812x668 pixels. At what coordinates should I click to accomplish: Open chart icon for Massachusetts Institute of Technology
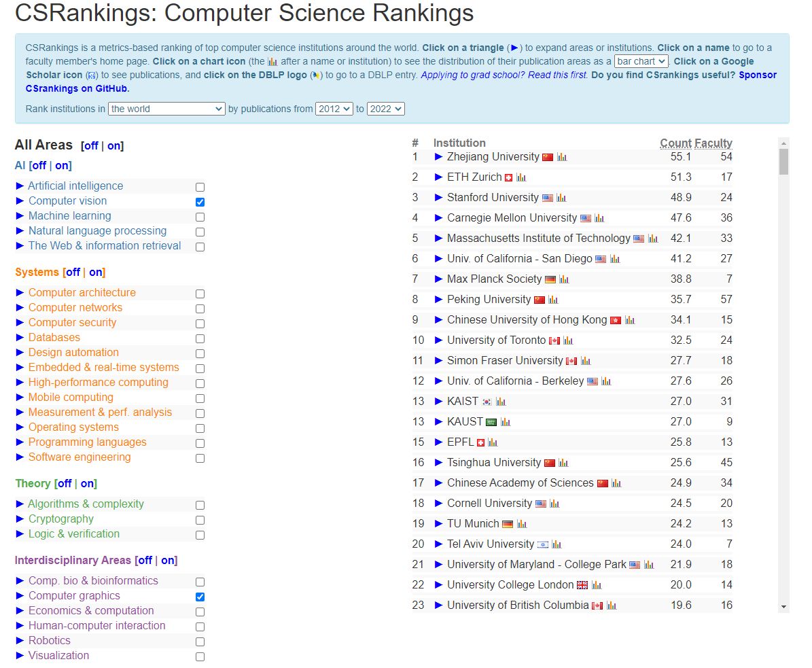[x=652, y=239]
